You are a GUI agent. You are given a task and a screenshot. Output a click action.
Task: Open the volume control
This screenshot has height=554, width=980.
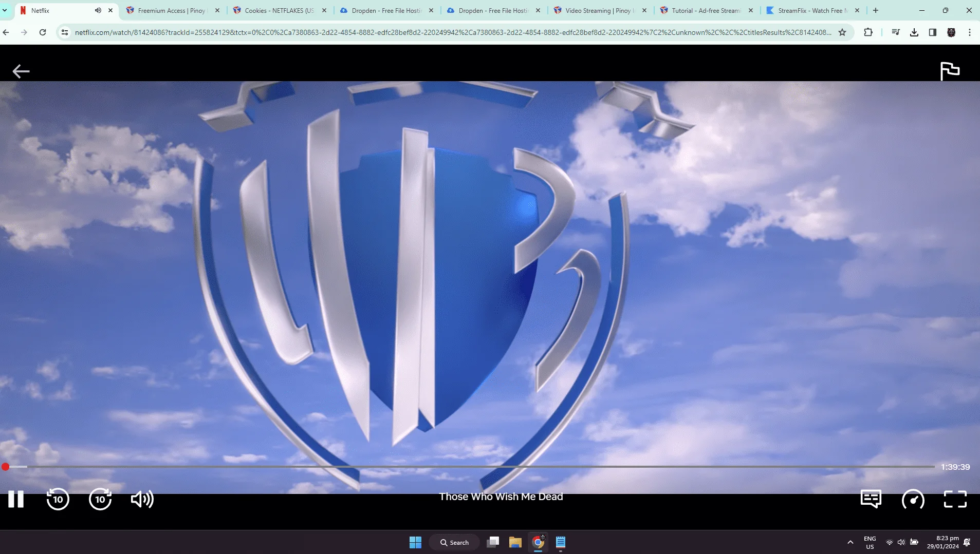[142, 499]
